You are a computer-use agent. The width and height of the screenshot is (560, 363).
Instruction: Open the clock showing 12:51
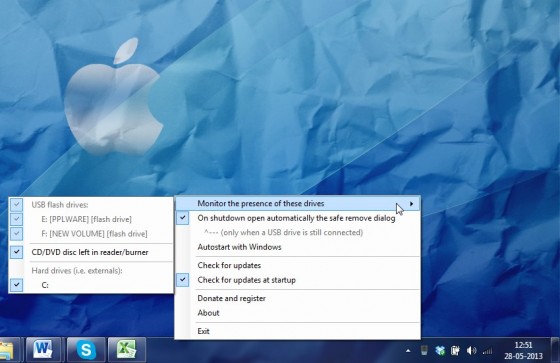click(x=523, y=350)
